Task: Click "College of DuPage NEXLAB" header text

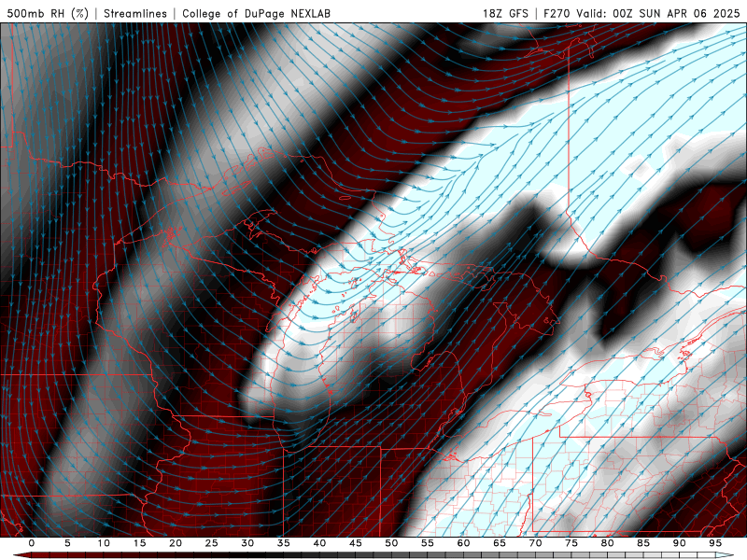Action: tap(256, 13)
